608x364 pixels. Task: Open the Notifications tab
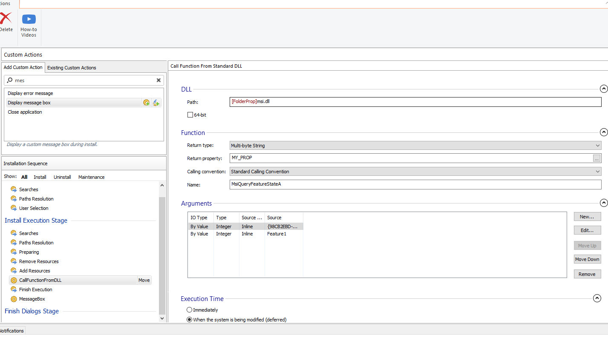12,331
